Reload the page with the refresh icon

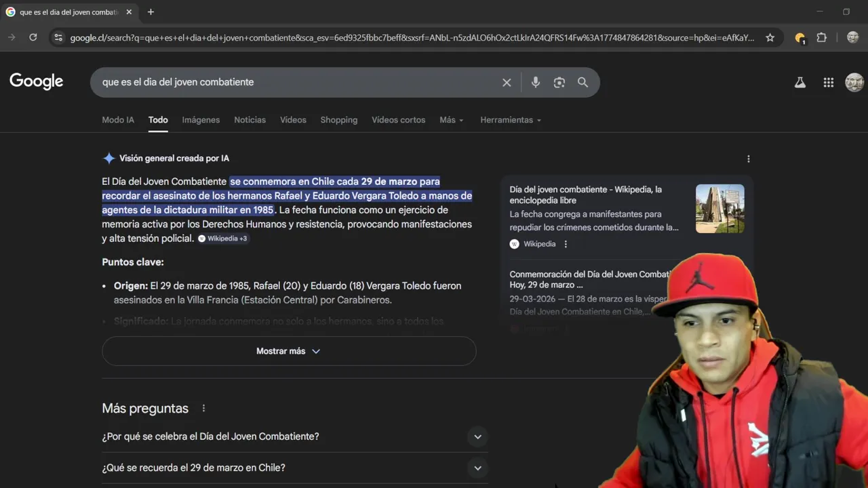(33, 37)
